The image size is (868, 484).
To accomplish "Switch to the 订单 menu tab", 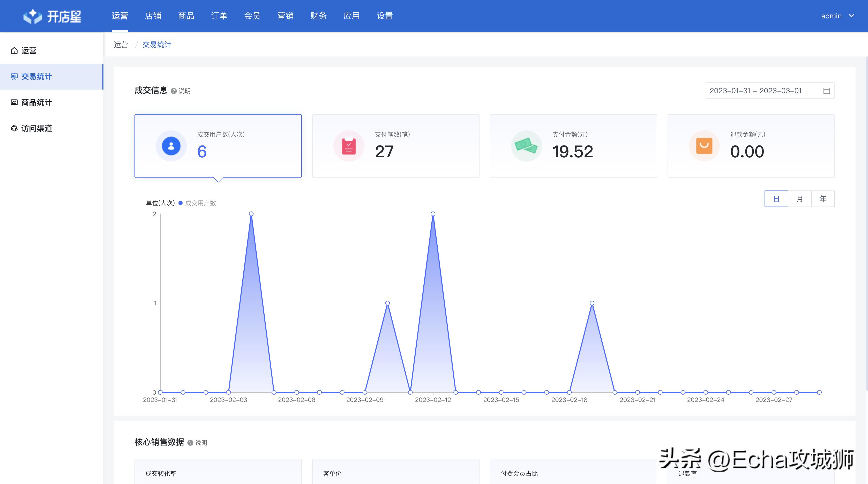I will tap(219, 16).
